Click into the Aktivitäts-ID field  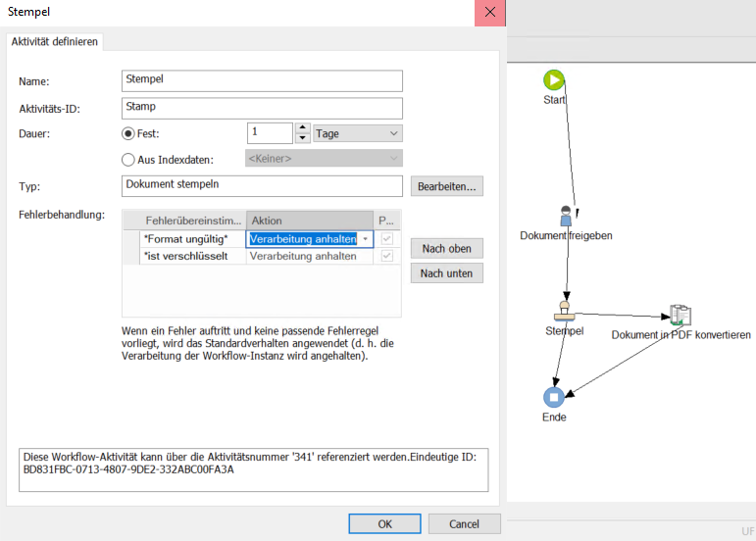coord(262,109)
